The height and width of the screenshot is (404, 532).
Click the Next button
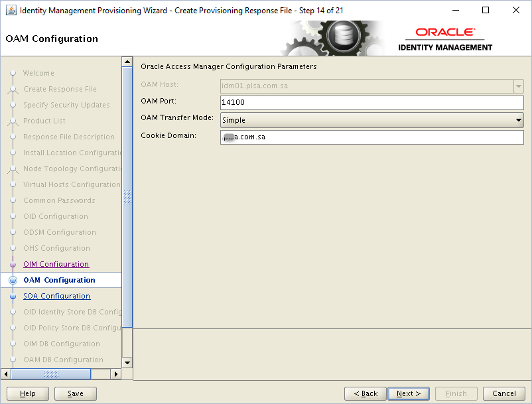(408, 393)
